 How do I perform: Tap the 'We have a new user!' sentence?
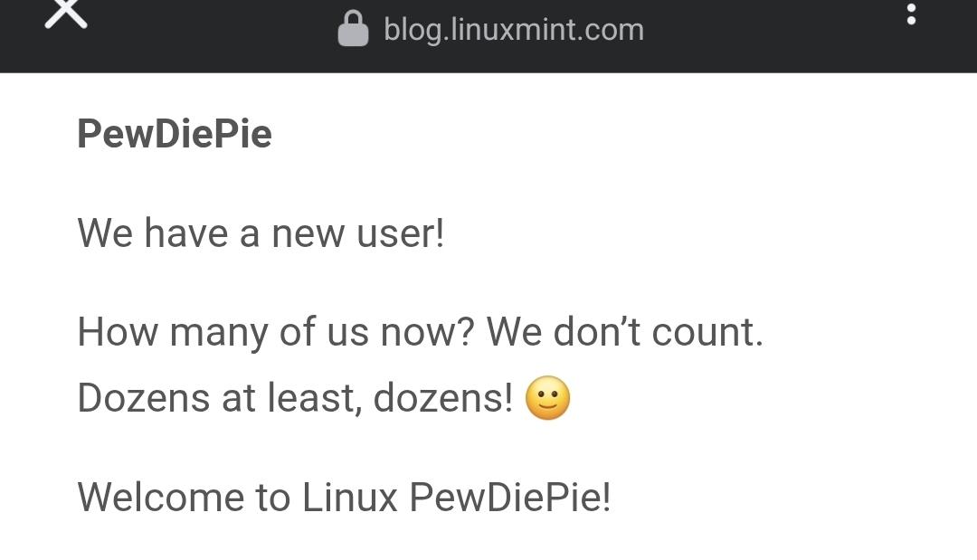pos(261,233)
